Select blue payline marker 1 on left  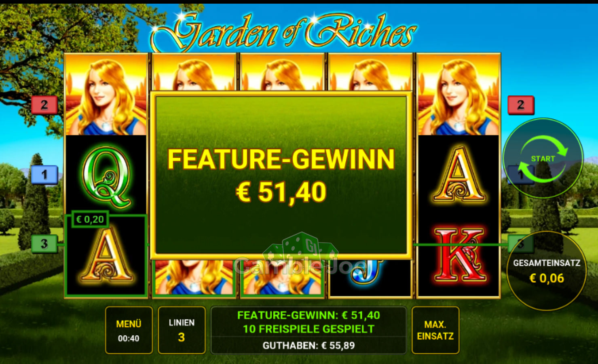click(44, 175)
